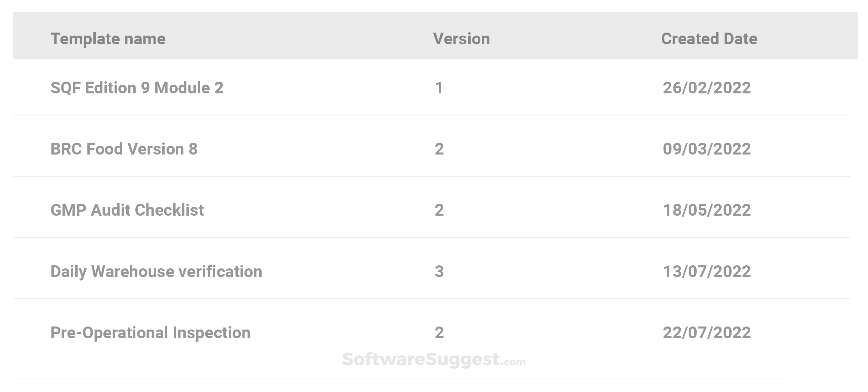Viewport: 868px width, 392px height.
Task: Open the SQF Edition 9 Module 2 template
Action: (x=137, y=88)
